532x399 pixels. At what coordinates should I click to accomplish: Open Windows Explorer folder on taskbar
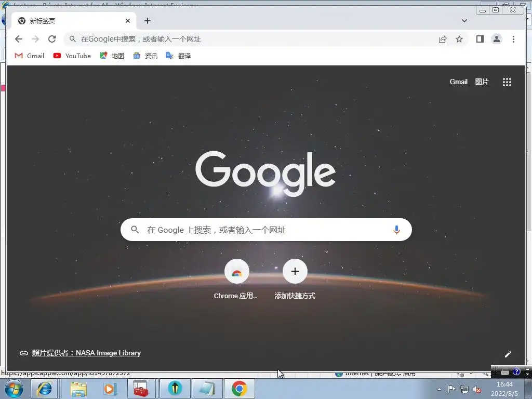pyautogui.click(x=79, y=389)
